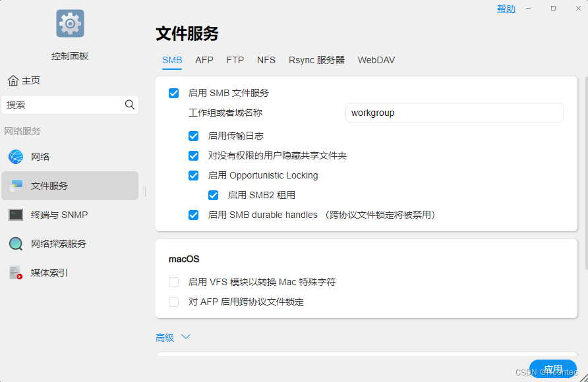The height and width of the screenshot is (382, 588).
Task: Select the Rsync 服务器 tab
Action: [x=317, y=60]
